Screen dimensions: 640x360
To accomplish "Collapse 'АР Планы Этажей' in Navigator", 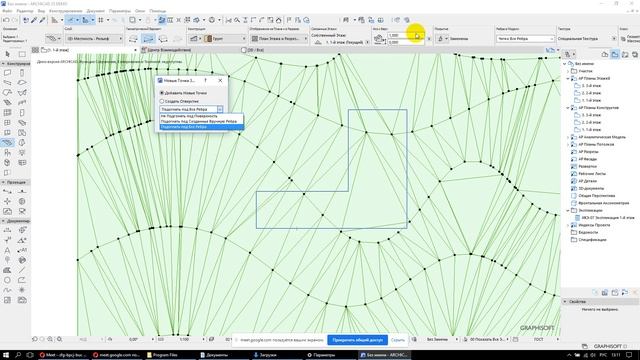I will (568, 78).
